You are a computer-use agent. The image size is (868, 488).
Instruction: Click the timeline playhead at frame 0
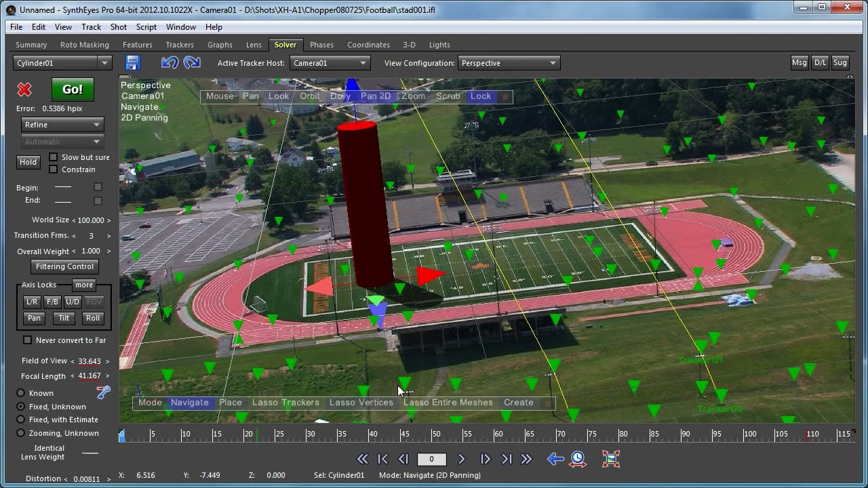[x=122, y=434]
